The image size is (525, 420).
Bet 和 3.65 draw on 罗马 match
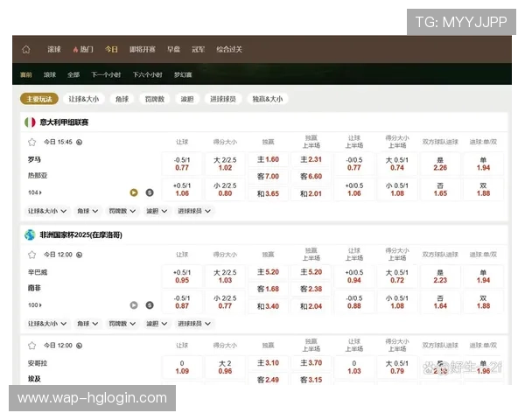pos(268,193)
